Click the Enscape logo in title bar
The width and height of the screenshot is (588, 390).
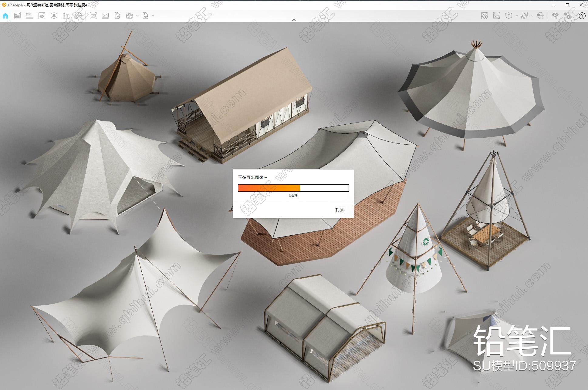pos(4,5)
